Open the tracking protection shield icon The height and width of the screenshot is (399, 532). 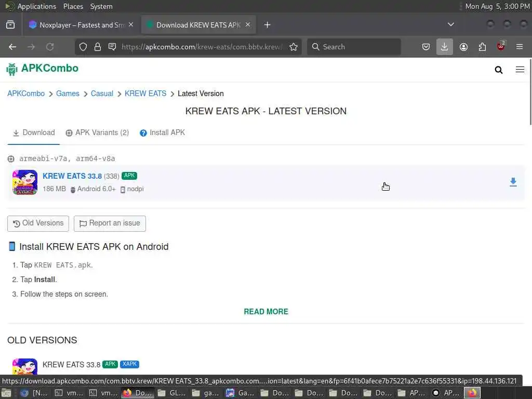pyautogui.click(x=83, y=47)
